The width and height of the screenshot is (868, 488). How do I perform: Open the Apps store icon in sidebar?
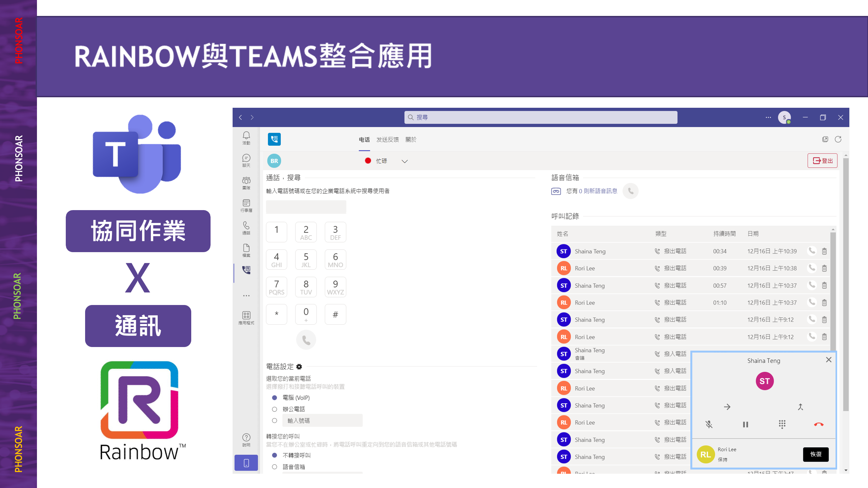(x=246, y=318)
